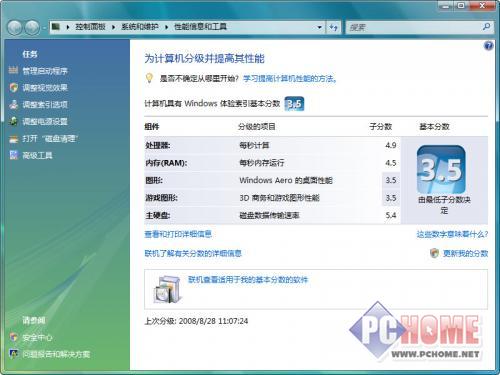Click the lightbulb tip icon

[149, 78]
